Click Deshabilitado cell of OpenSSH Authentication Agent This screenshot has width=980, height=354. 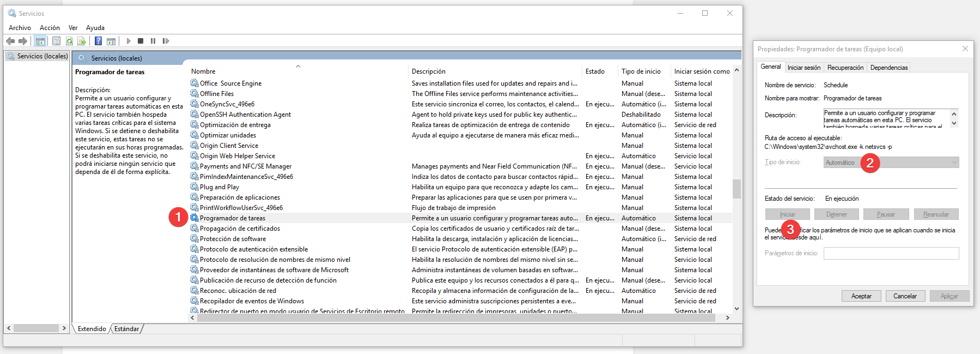[641, 115]
